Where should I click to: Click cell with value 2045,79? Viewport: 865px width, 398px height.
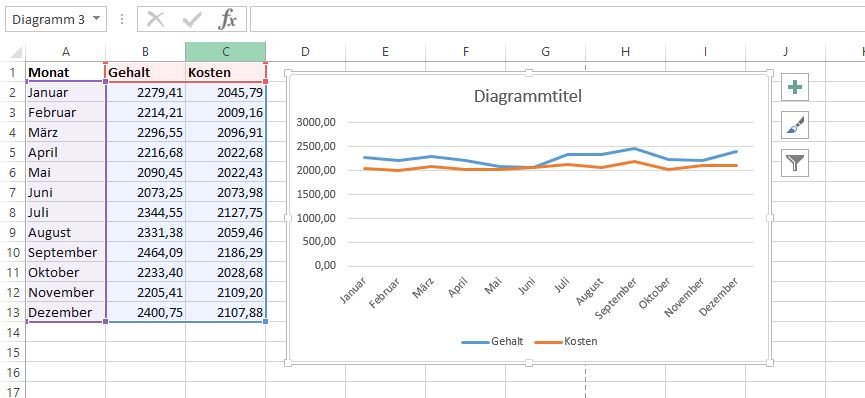point(226,92)
